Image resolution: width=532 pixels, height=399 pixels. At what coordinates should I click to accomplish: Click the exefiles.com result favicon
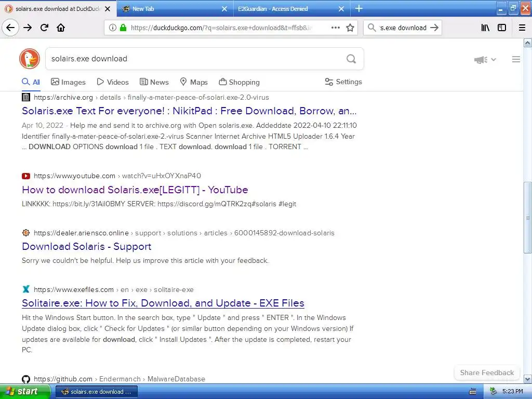tap(26, 289)
